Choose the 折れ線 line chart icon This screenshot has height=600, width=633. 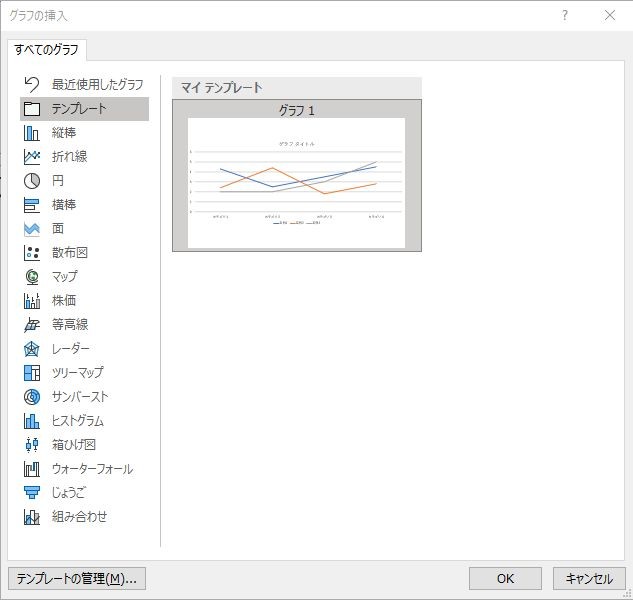click(x=31, y=157)
